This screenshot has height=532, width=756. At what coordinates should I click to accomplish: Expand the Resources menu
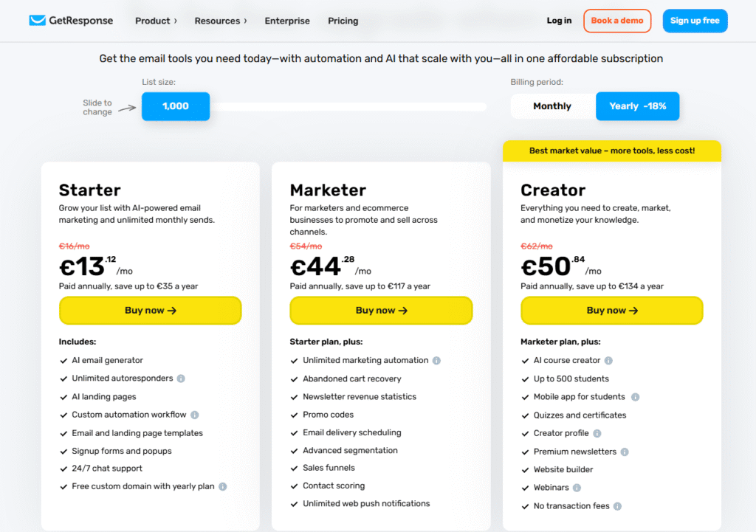click(x=220, y=21)
